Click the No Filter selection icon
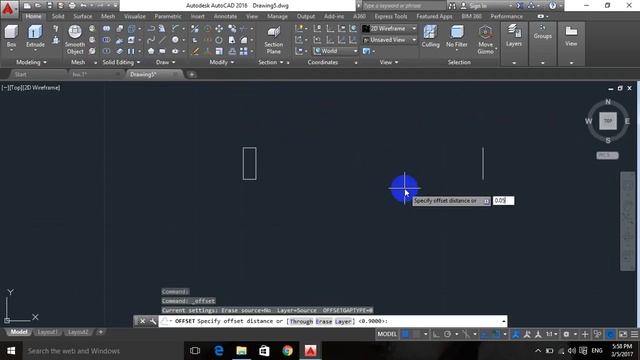 [x=456, y=36]
